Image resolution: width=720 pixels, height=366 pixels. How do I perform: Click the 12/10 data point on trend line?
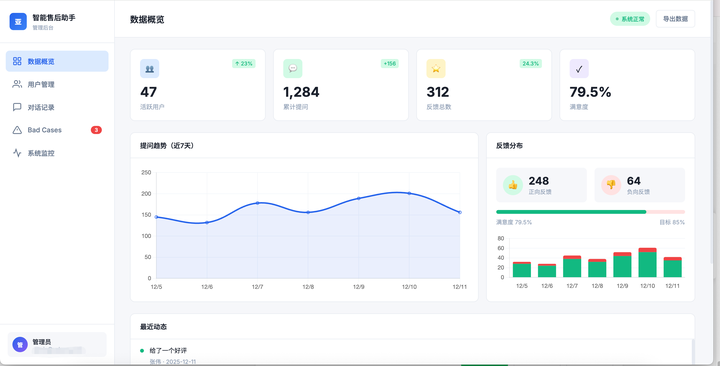click(x=410, y=193)
